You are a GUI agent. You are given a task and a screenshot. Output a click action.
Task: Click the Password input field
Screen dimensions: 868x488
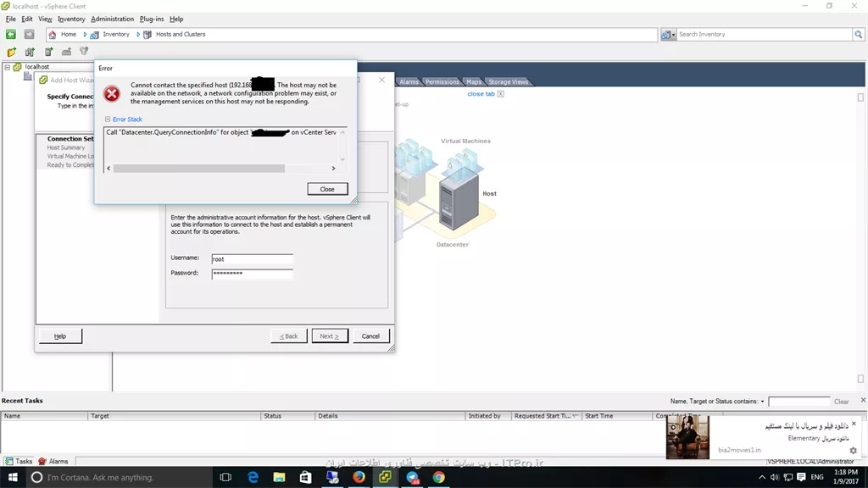[252, 274]
